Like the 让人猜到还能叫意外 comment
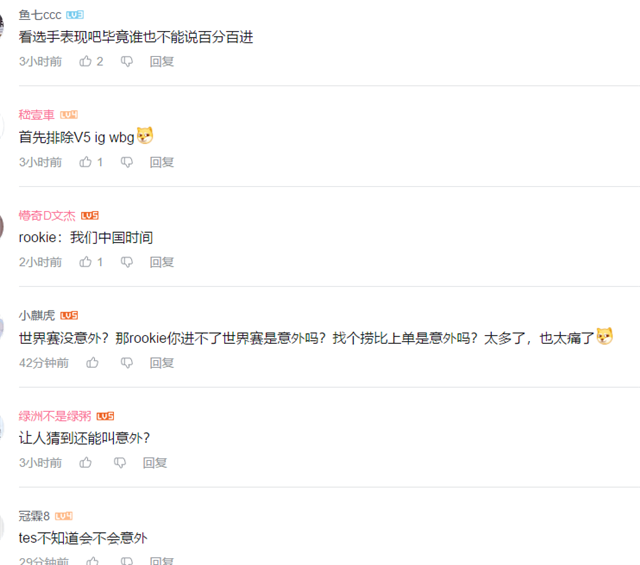The image size is (640, 565). click(85, 463)
